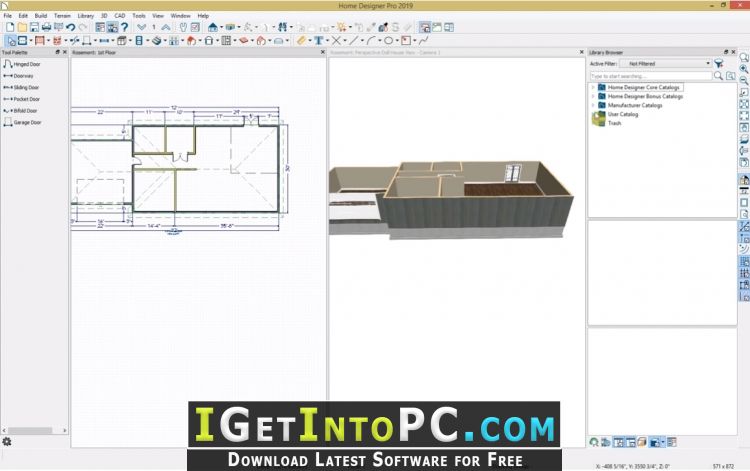This screenshot has width=750, height=471.
Task: Click the Down One Floor chevron icon
Action: point(142,27)
